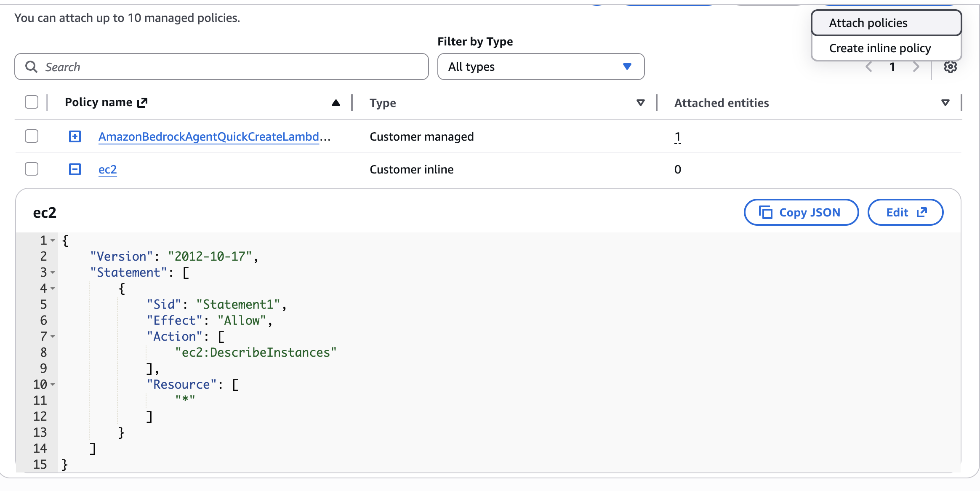Screen dimensions: 980x491
Task: Sort by Type column arrow
Action: tap(640, 103)
